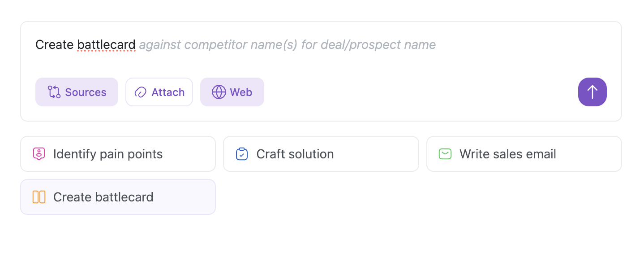Click the underlined word battlecard in the prompt

[x=106, y=45]
